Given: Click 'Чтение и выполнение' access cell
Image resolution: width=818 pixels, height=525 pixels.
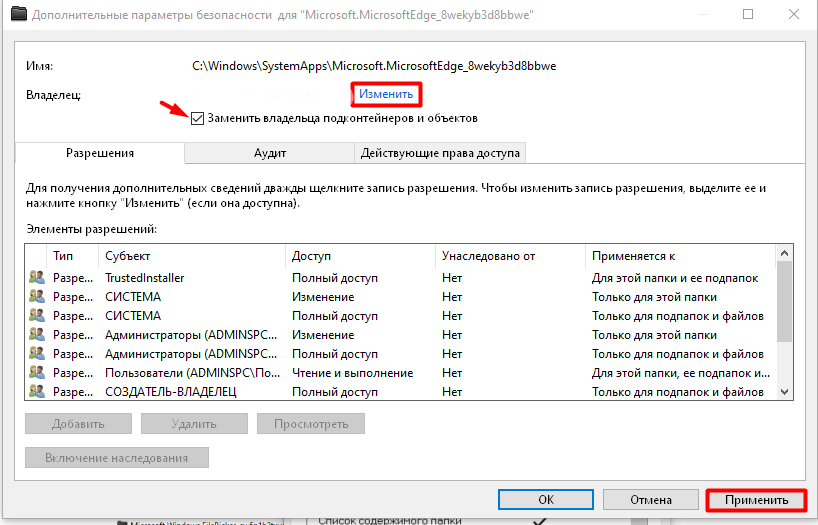Looking at the screenshot, I should click(352, 373).
